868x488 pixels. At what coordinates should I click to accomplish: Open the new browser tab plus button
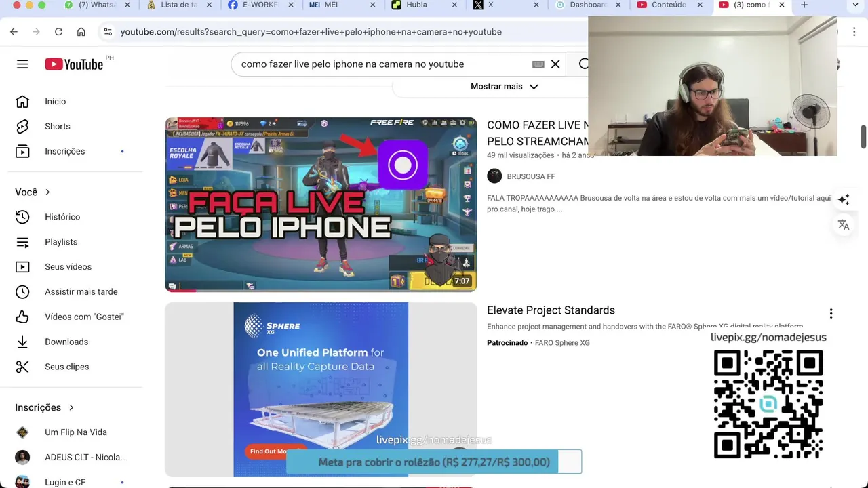coord(804,5)
